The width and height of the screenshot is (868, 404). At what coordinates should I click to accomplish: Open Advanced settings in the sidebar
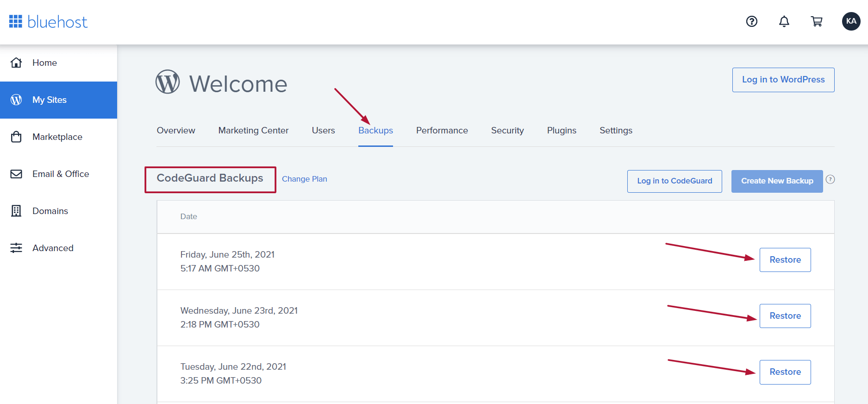(53, 248)
